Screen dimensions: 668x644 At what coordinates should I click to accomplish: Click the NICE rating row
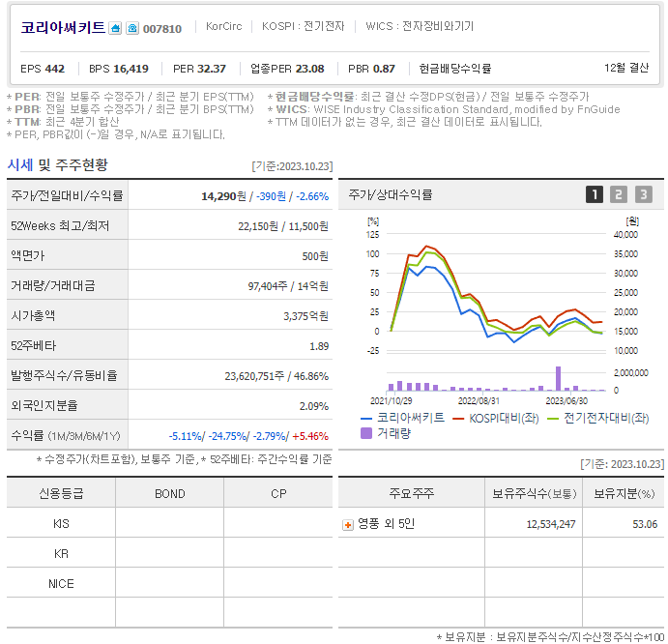pyautogui.click(x=169, y=583)
